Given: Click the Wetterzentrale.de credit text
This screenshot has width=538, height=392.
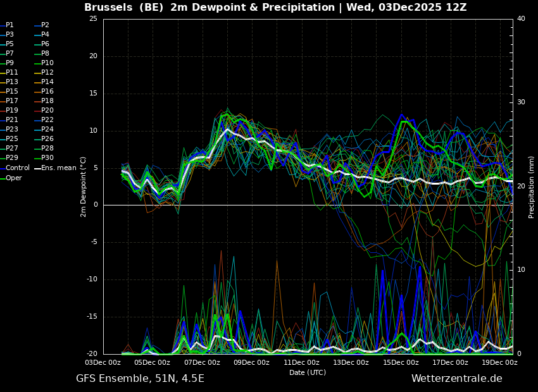Looking at the screenshot, I should [456, 379].
